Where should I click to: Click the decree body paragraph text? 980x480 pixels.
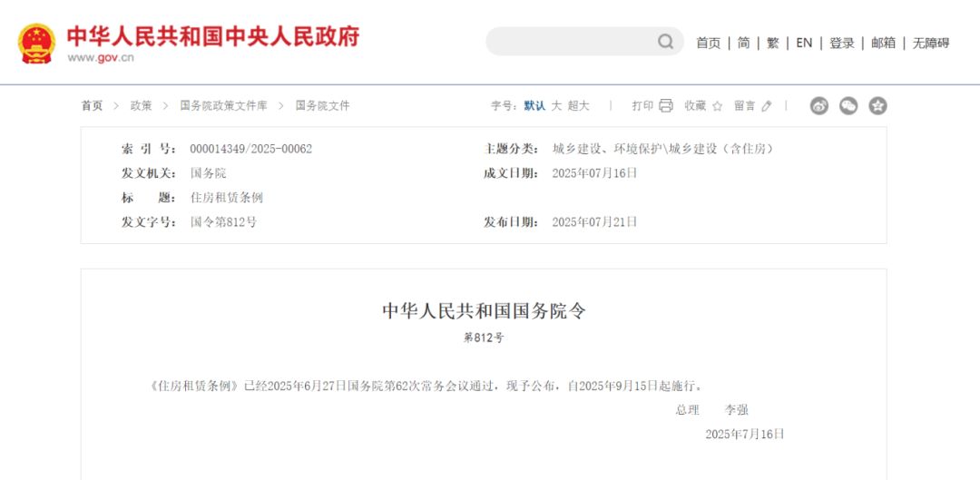coord(428,386)
